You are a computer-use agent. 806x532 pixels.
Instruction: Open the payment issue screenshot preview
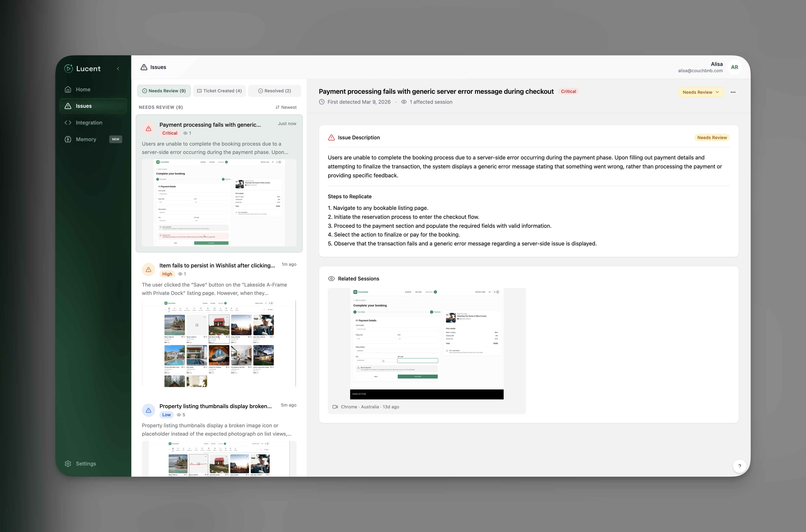[x=219, y=203]
